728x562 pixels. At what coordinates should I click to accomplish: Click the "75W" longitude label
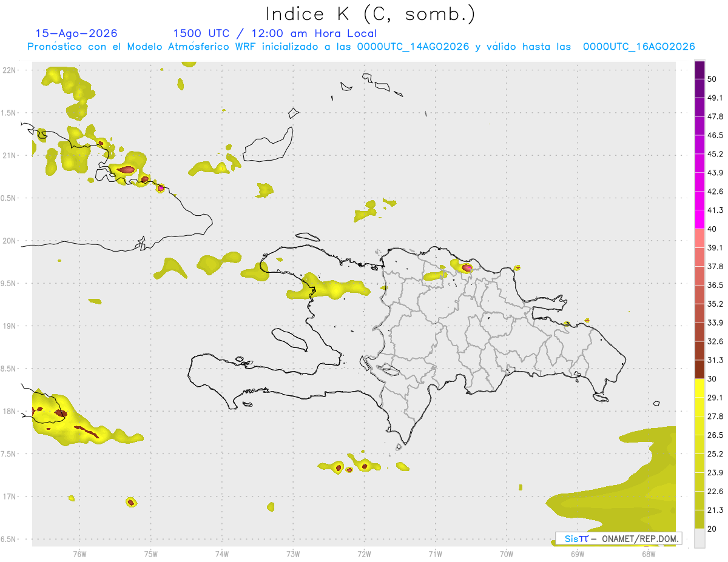point(150,554)
